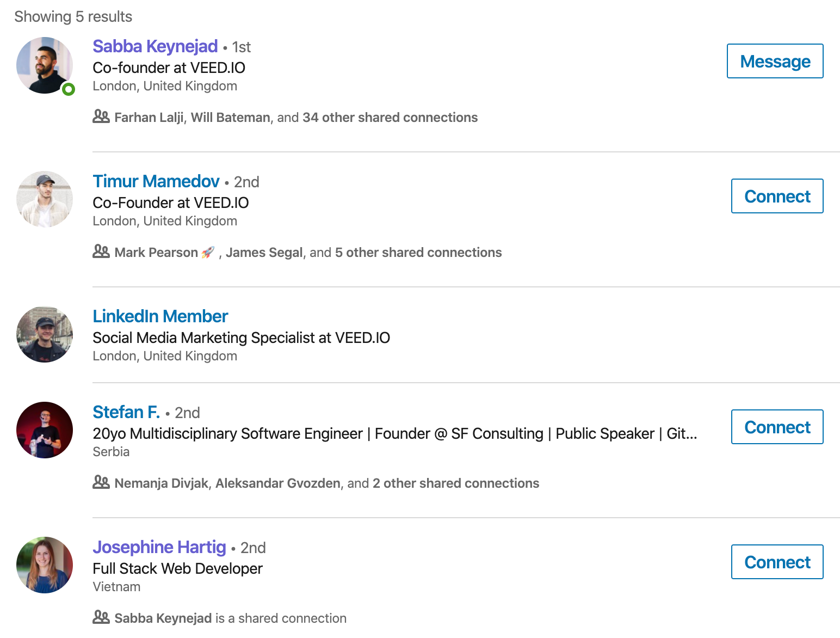The image size is (840, 638).
Task: Connect with Timur Mamedov
Action: click(777, 196)
